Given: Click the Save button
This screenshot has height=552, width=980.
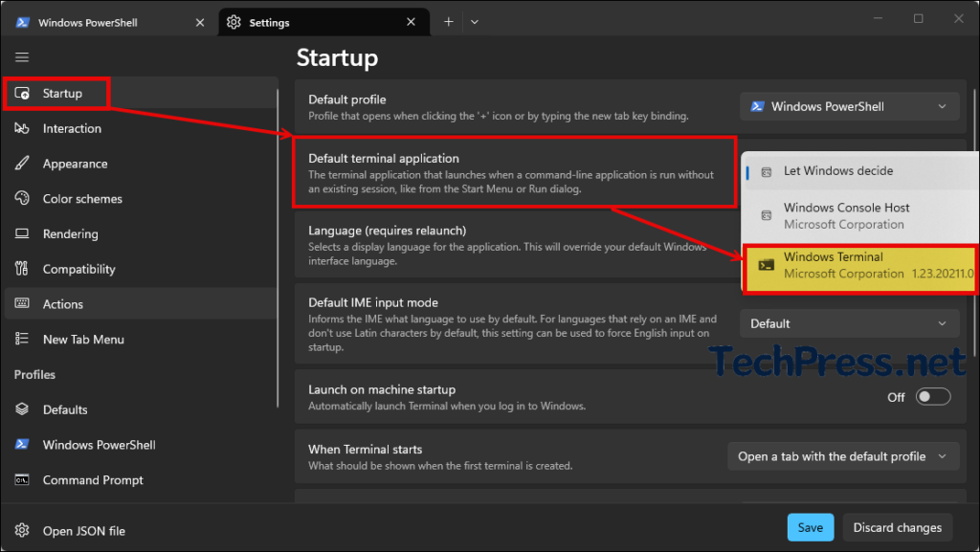Looking at the screenshot, I should click(810, 527).
